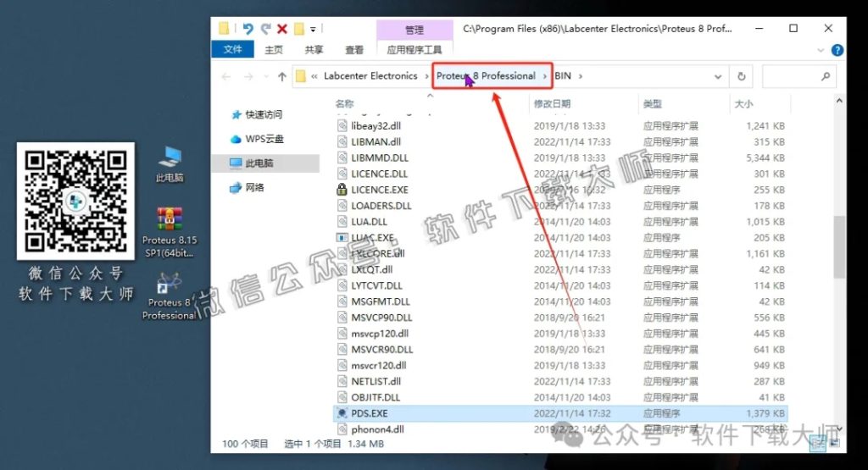This screenshot has width=868, height=470.
Task: Select the 管理 contextual tab
Action: [x=414, y=30]
